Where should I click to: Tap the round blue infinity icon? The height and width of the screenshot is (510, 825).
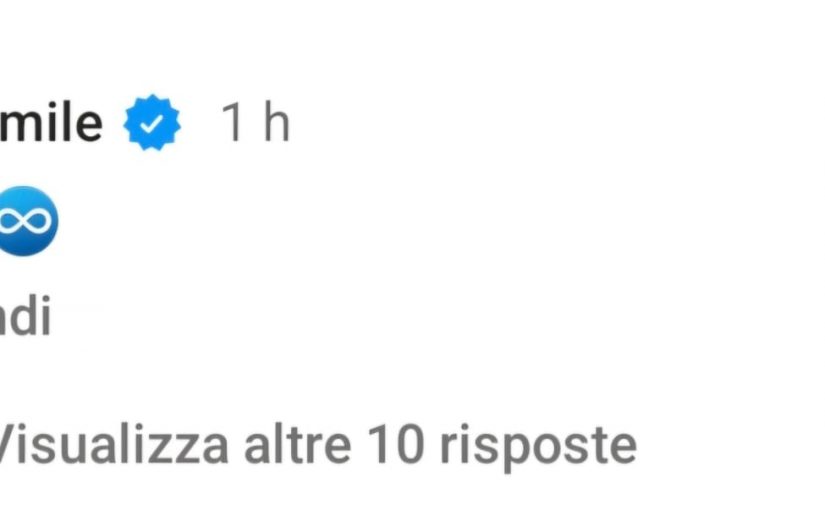click(x=28, y=221)
